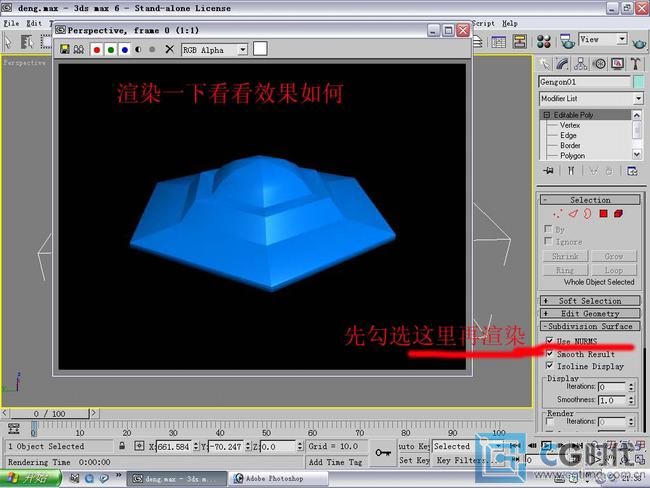This screenshot has width=650, height=488.
Task: Toggle the Use NURMS checkbox
Action: 550,341
